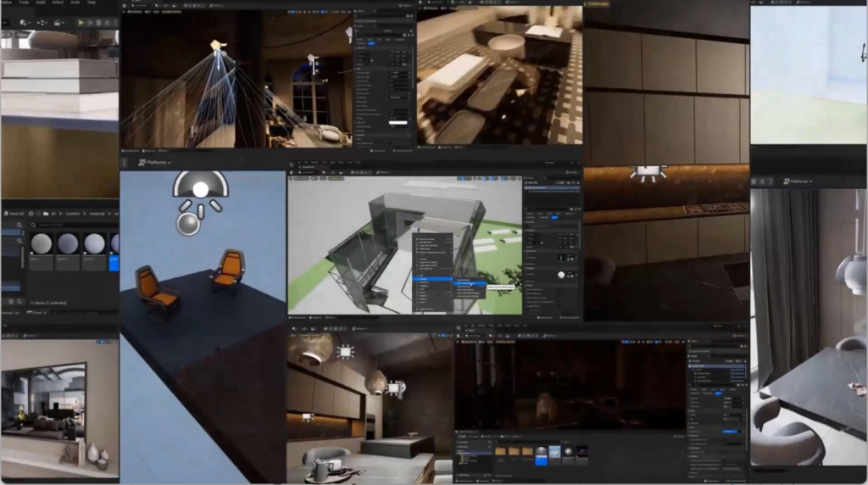Select the light icon above the glowing cabinet strip

648,172
